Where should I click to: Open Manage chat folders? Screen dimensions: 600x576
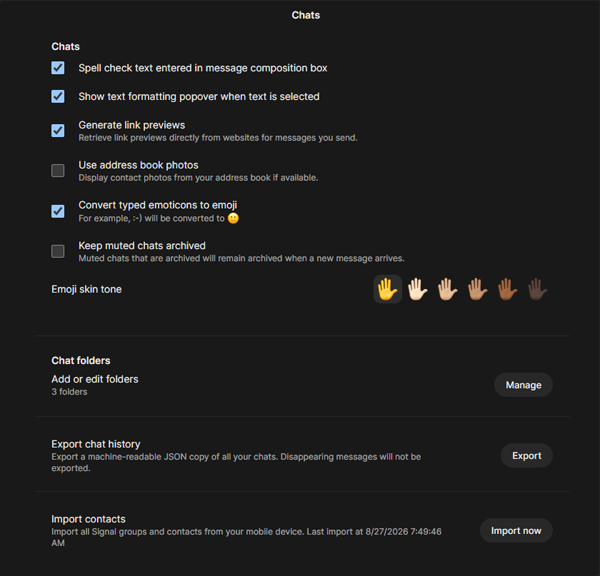(x=523, y=385)
